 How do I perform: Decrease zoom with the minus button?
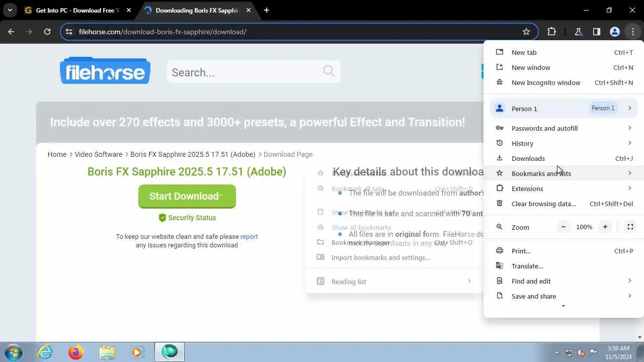pyautogui.click(x=563, y=227)
